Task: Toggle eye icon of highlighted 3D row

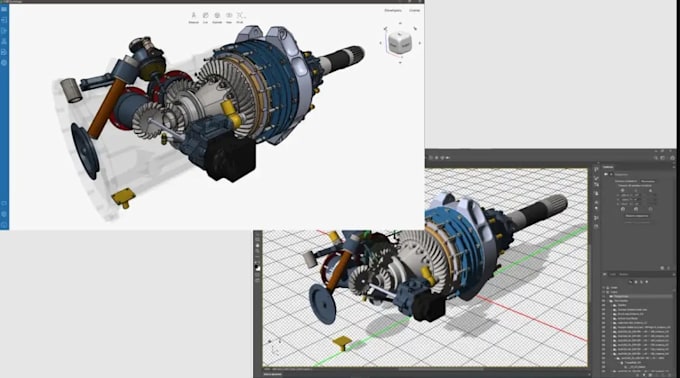Action: pos(604,296)
